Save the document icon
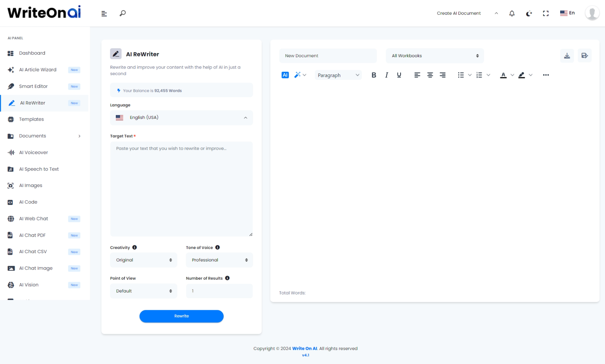605x364 pixels. pos(585,56)
